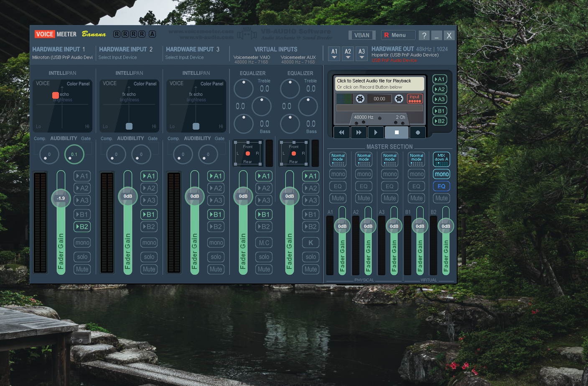The width and height of the screenshot is (588, 386).
Task: Route the recorder to A3 output
Action: click(x=440, y=99)
